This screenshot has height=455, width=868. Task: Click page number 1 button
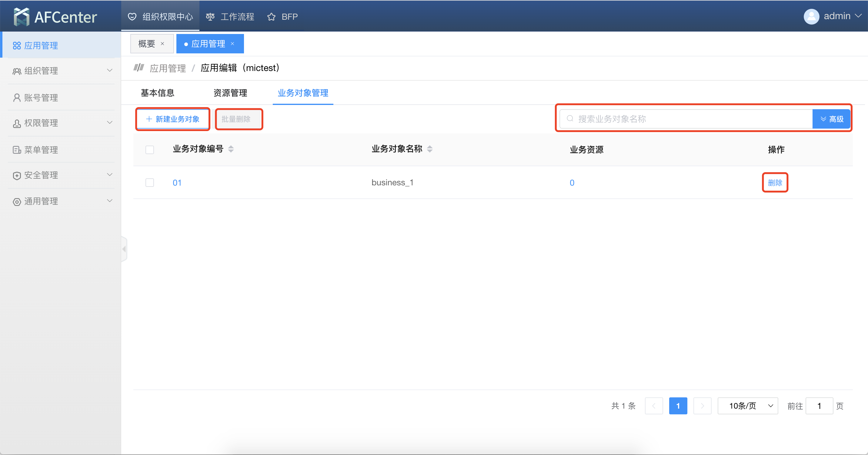pyautogui.click(x=678, y=406)
